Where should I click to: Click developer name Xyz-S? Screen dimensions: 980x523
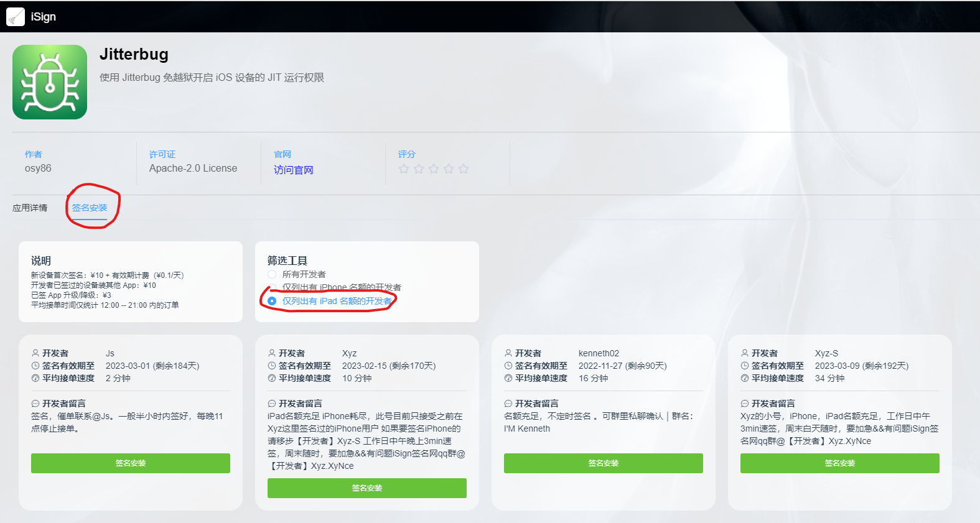tap(826, 353)
